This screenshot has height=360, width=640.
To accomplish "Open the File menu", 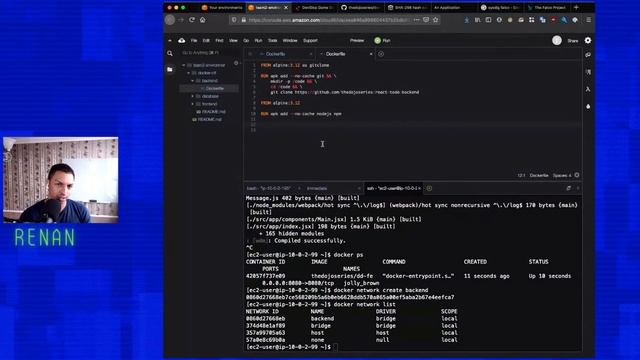I will point(194,40).
